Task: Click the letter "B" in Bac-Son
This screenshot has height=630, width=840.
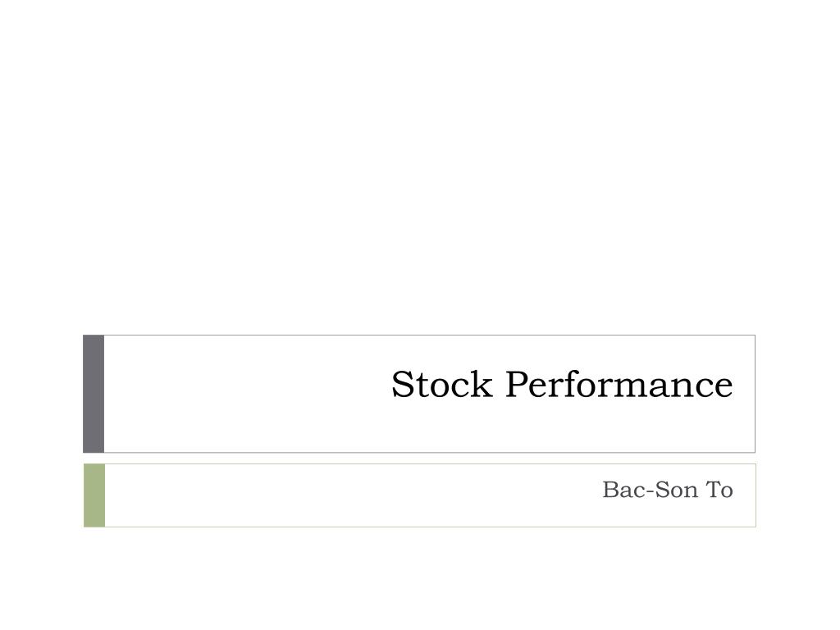Action: [611, 490]
